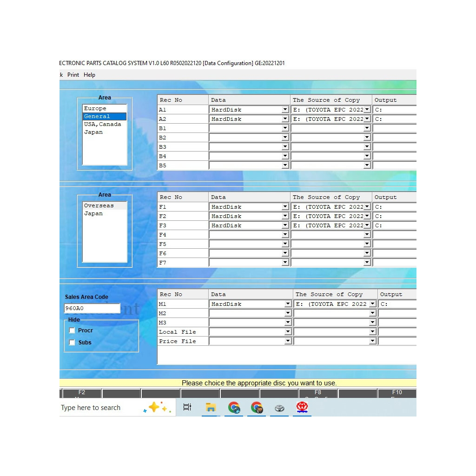This screenshot has height=476, width=476.
Task: Open the Data dropdown for row B1
Action: 285,128
